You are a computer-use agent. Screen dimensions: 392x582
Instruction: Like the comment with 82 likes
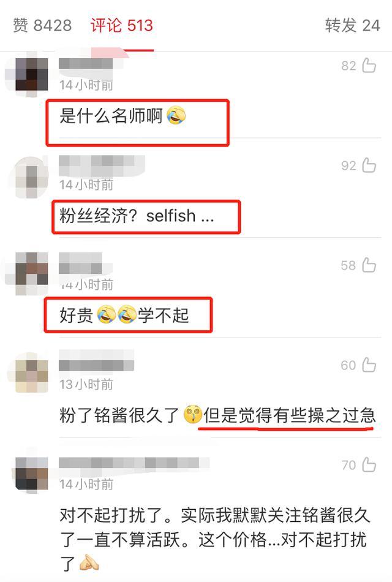[x=369, y=66]
